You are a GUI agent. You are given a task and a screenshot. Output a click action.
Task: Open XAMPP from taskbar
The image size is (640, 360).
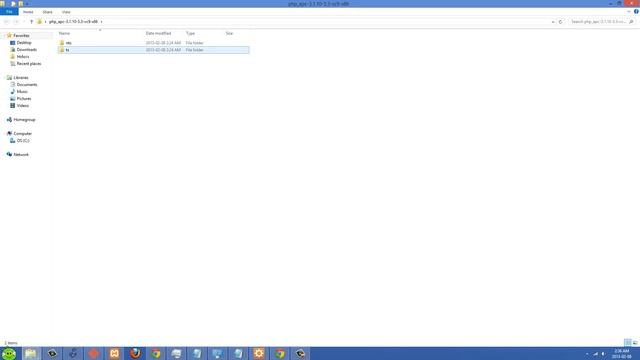point(114,353)
